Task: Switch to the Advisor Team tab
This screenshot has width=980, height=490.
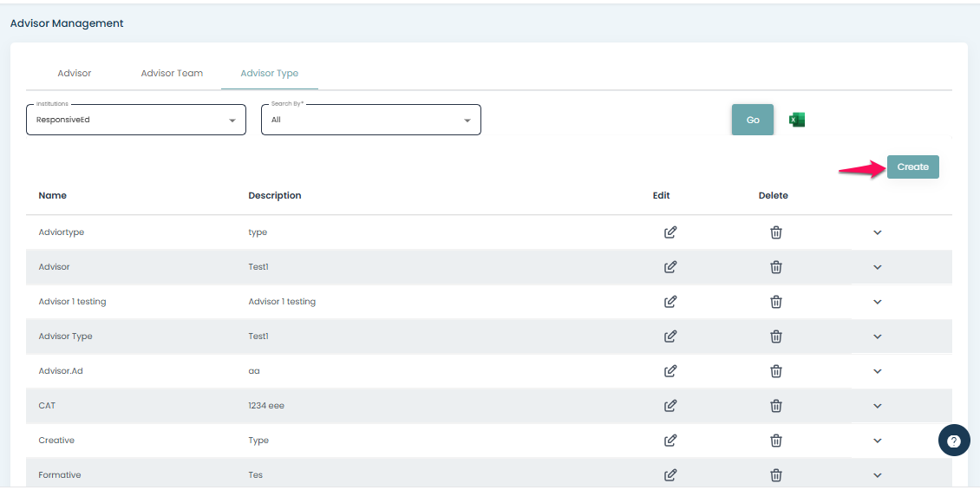Action: click(172, 74)
